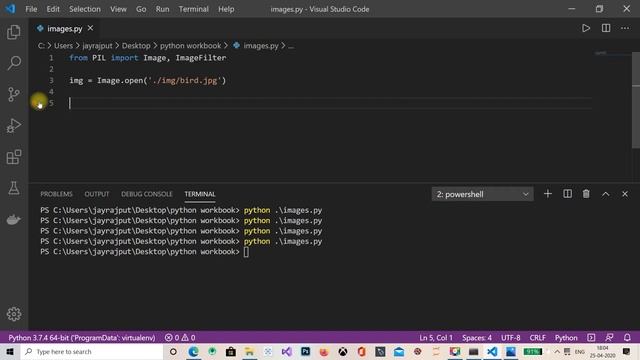This screenshot has height=360, width=640.
Task: Kill terminal with trash icon
Action: [586, 194]
